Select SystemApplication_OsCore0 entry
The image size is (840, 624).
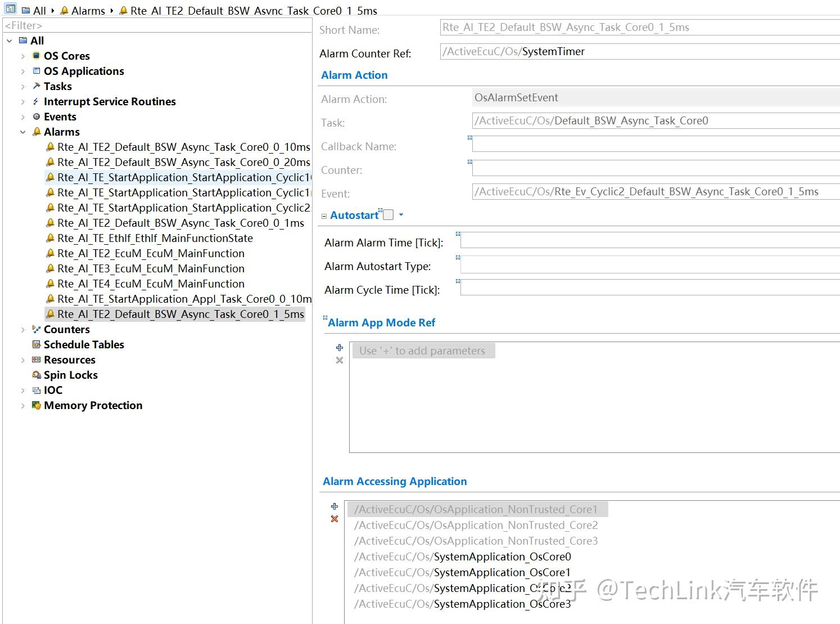pos(462,556)
